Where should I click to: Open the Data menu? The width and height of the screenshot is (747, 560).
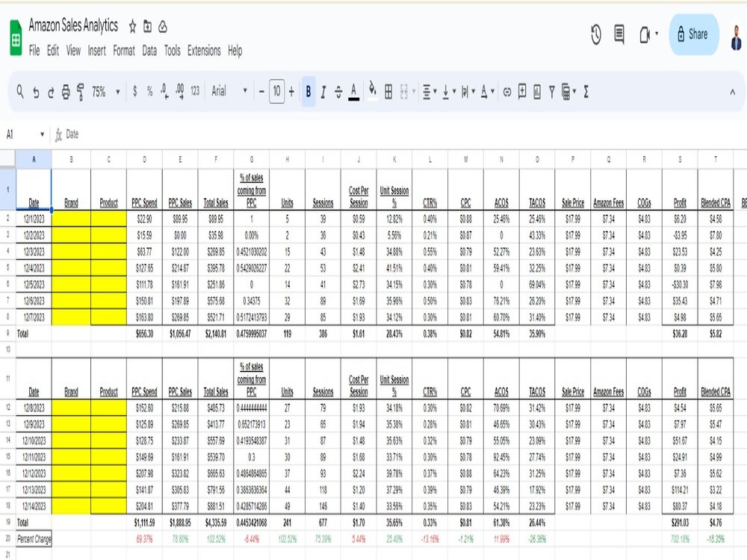(149, 51)
